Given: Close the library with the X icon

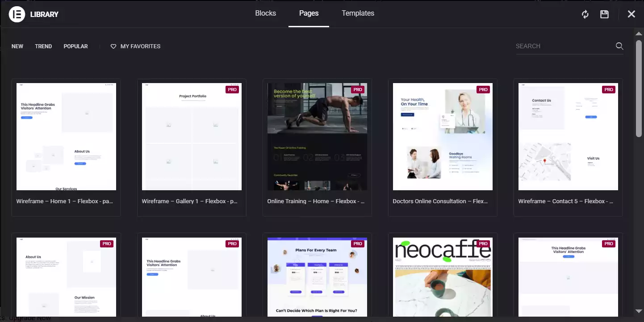Looking at the screenshot, I should [x=631, y=14].
